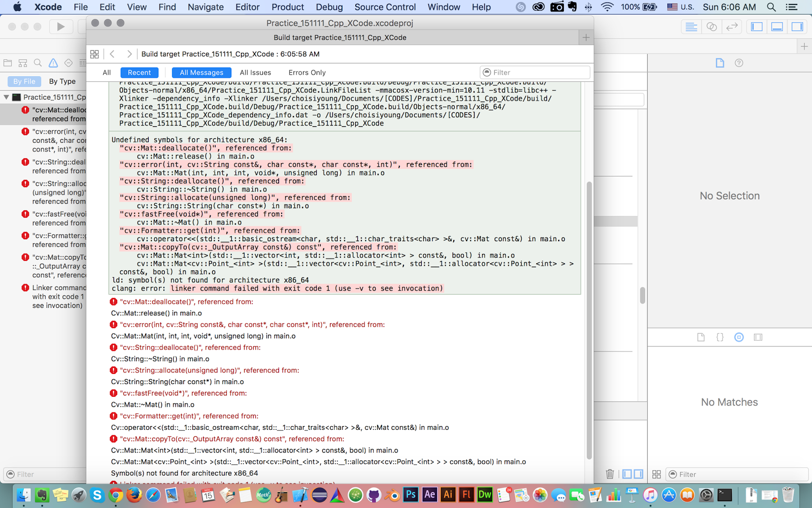Select the Recent scope button
The image size is (812, 508).
(x=140, y=73)
